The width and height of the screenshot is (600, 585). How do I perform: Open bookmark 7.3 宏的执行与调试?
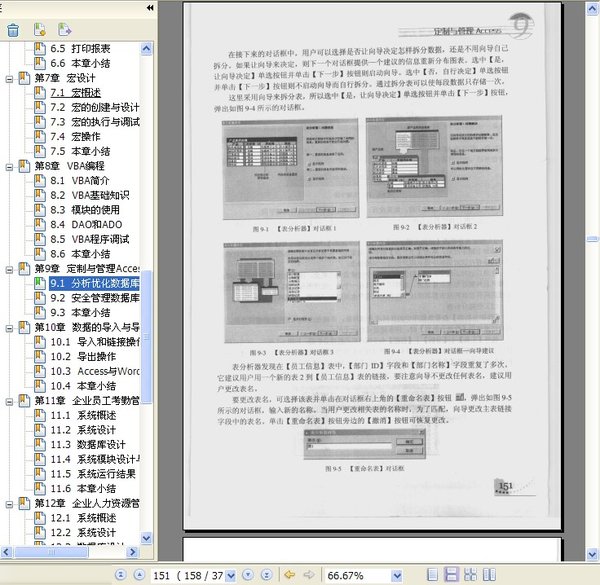[95, 122]
